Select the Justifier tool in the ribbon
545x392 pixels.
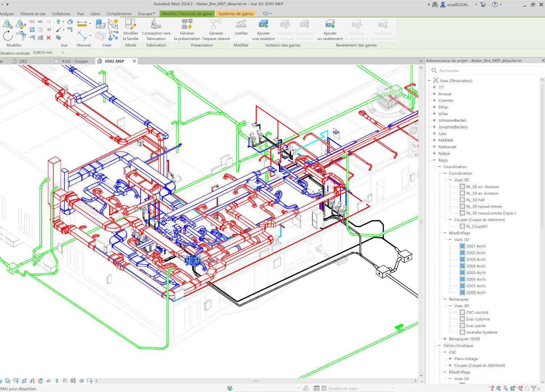coord(241,25)
